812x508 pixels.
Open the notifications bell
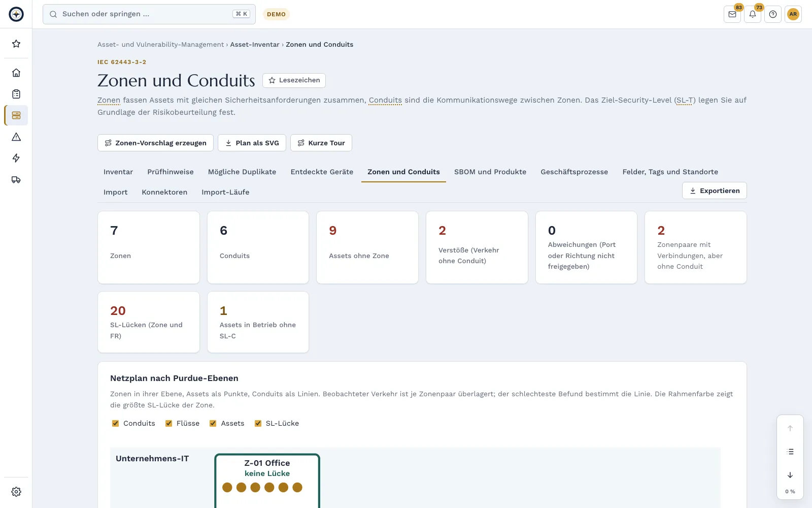(x=753, y=14)
